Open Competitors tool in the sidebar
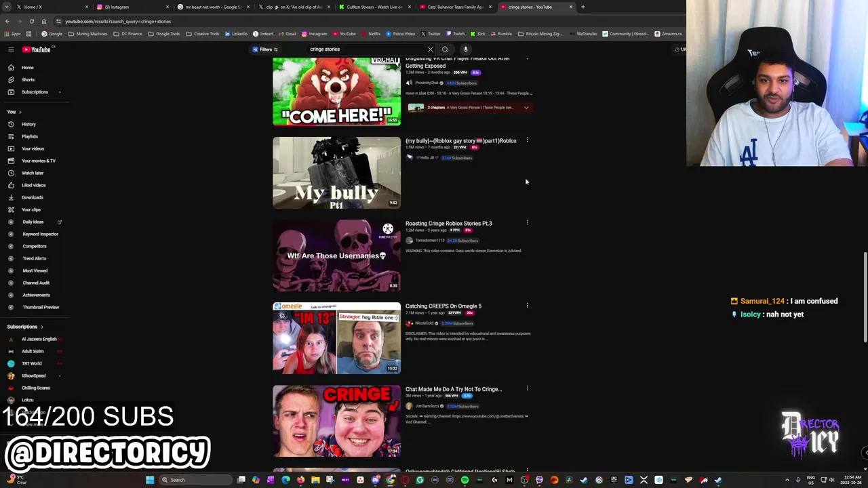Screen dimensions: 868x488 [34, 246]
